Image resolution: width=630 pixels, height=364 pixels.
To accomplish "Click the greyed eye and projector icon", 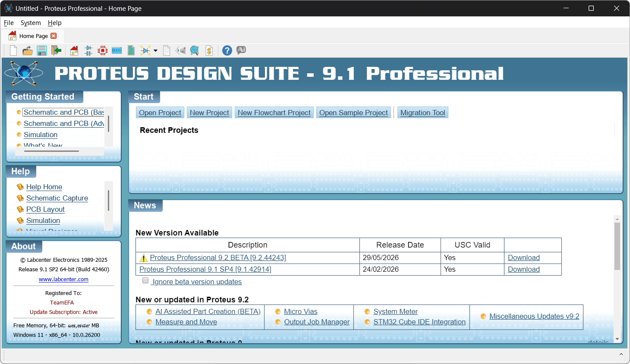I will coord(180,50).
